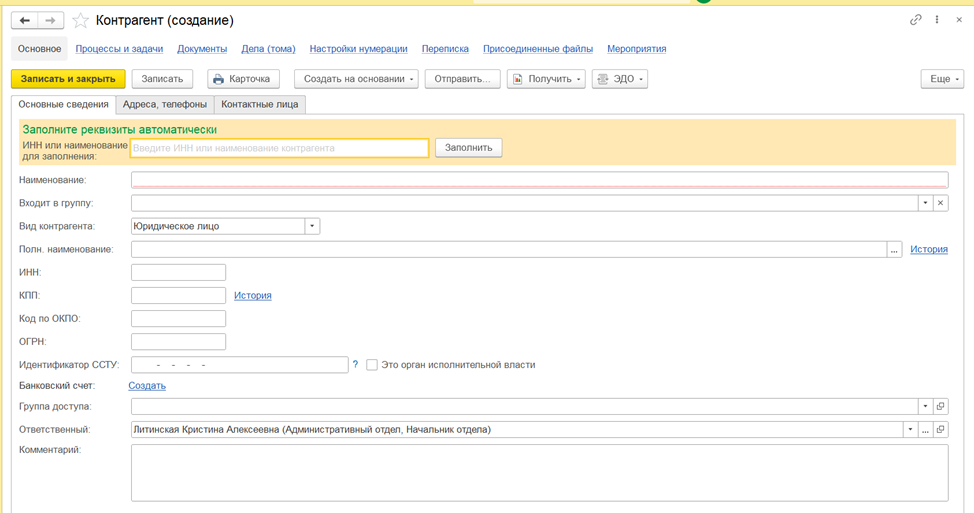Open the 'Контактные лица' tab
This screenshot has width=974, height=513.
coord(259,104)
